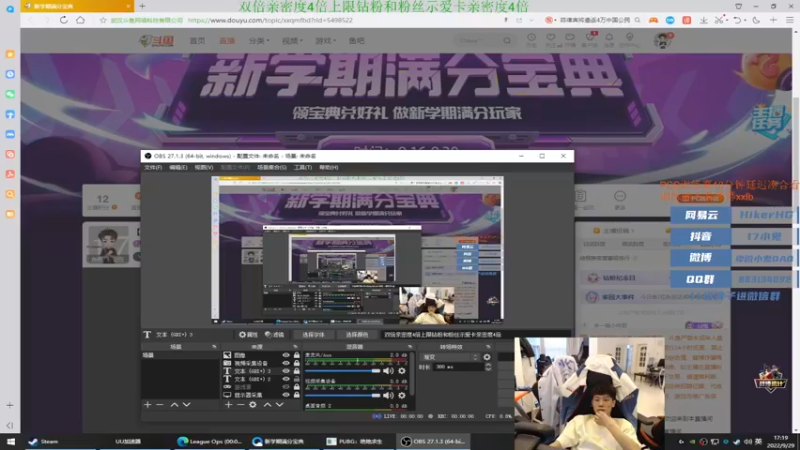Image resolution: width=800 pixels, height=450 pixels.
Task: Click the Douyu search magnifier icon
Action: point(507,40)
